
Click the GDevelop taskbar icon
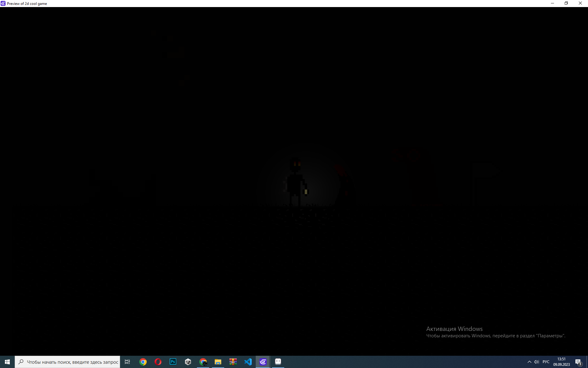click(x=263, y=362)
